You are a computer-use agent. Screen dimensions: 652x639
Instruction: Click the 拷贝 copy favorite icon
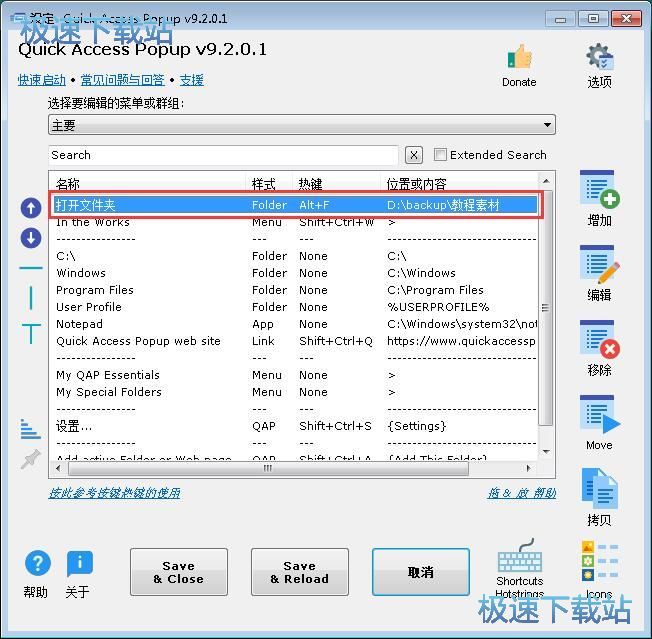600,488
